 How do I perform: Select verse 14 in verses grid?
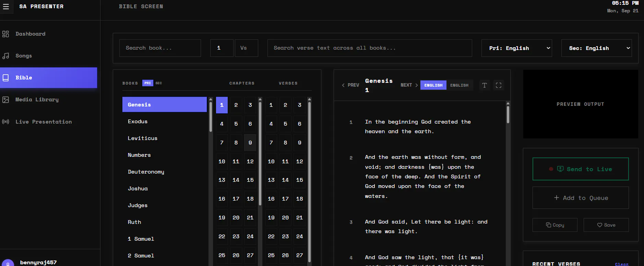[285, 180]
